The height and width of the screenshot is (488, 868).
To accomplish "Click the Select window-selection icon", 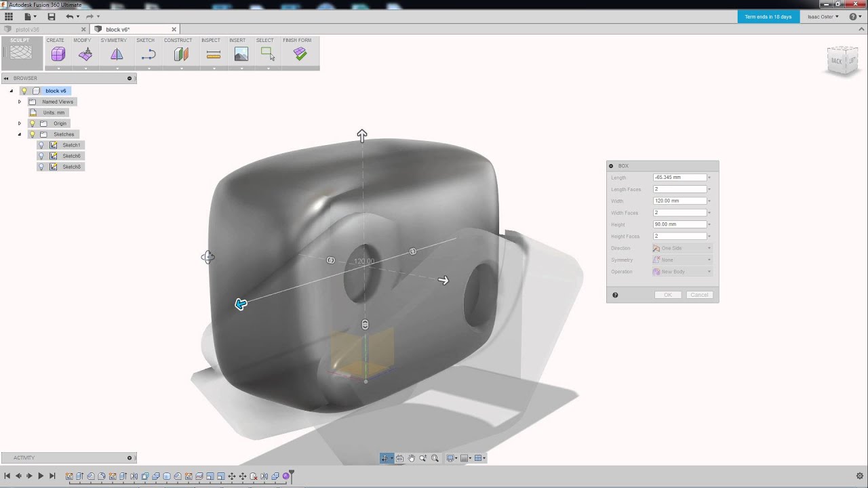I will pos(268,54).
